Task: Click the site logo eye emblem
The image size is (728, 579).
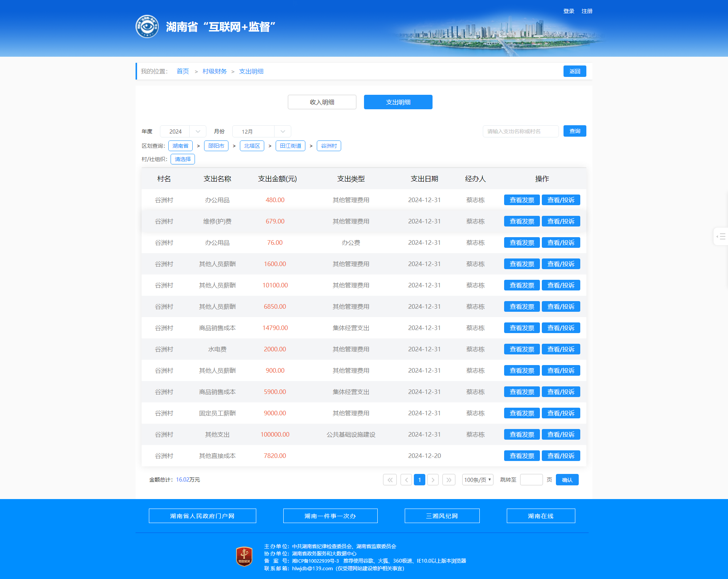Action: point(147,27)
